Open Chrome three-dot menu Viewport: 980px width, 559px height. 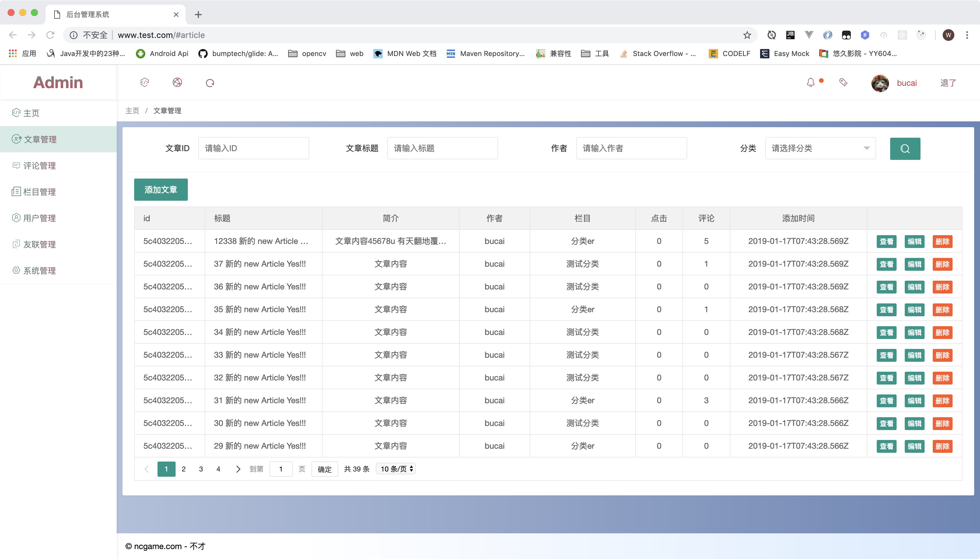(967, 35)
